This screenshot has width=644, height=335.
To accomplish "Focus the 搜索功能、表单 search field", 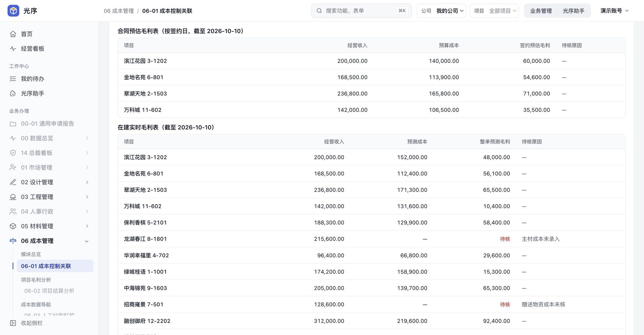I will tap(361, 11).
